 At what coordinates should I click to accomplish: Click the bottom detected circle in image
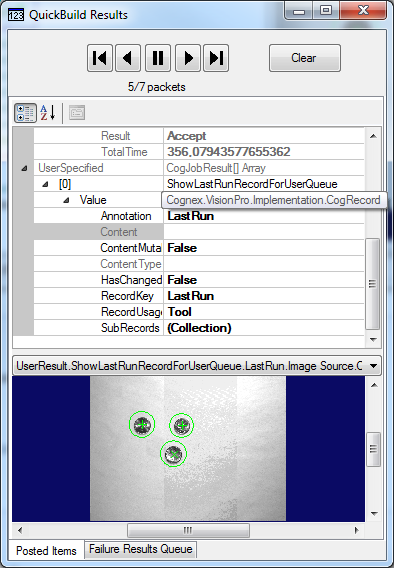(x=173, y=454)
